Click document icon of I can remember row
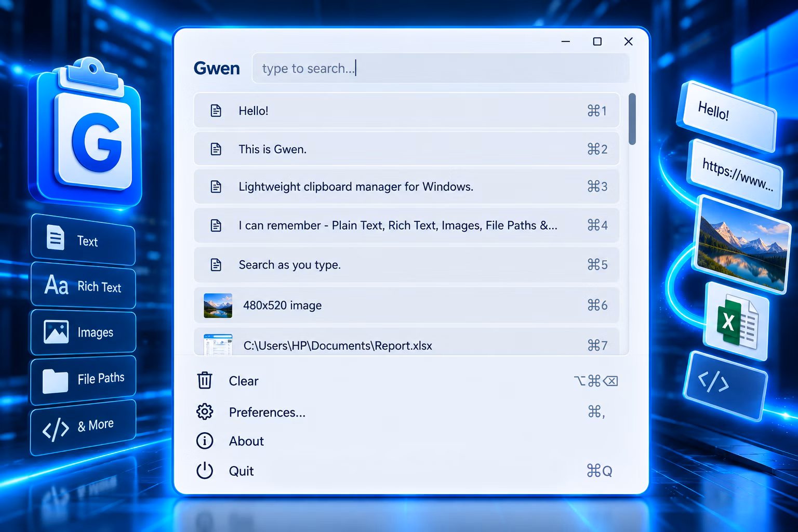This screenshot has width=798, height=532. [216, 225]
